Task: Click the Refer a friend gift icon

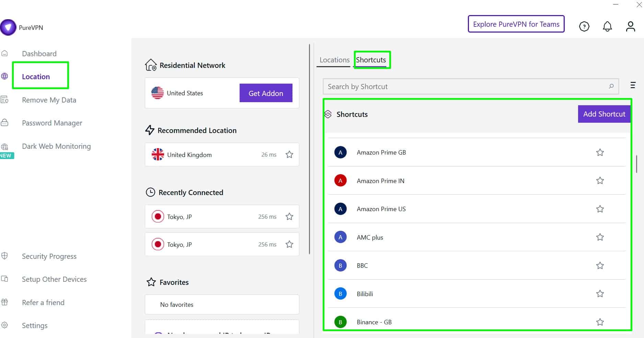Action: [x=4, y=302]
